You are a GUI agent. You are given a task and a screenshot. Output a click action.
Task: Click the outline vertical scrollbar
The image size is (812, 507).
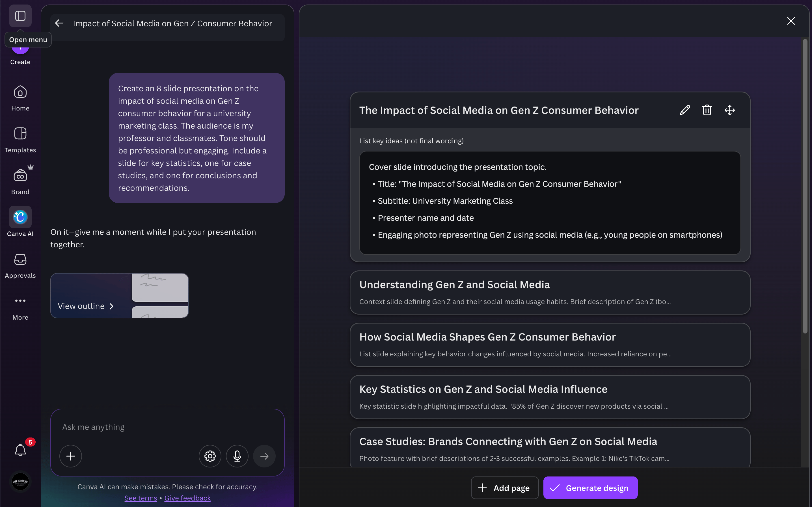[x=805, y=186]
